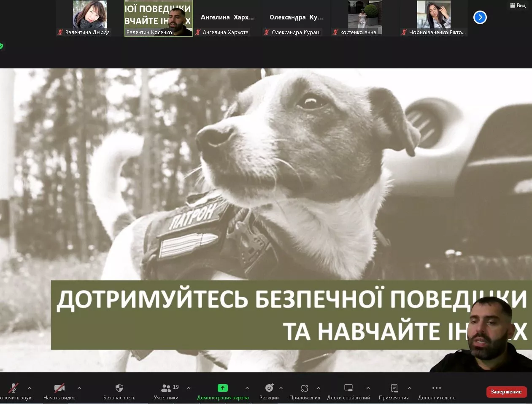
Task: Select Валентина Дырда participant thumbnail
Action: [89, 18]
